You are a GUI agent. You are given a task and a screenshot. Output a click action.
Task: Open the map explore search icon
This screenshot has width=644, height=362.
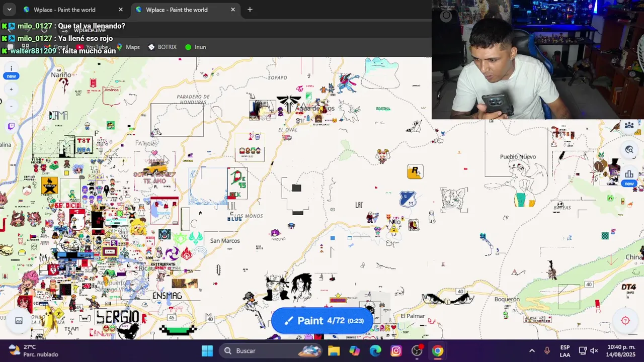point(629,149)
